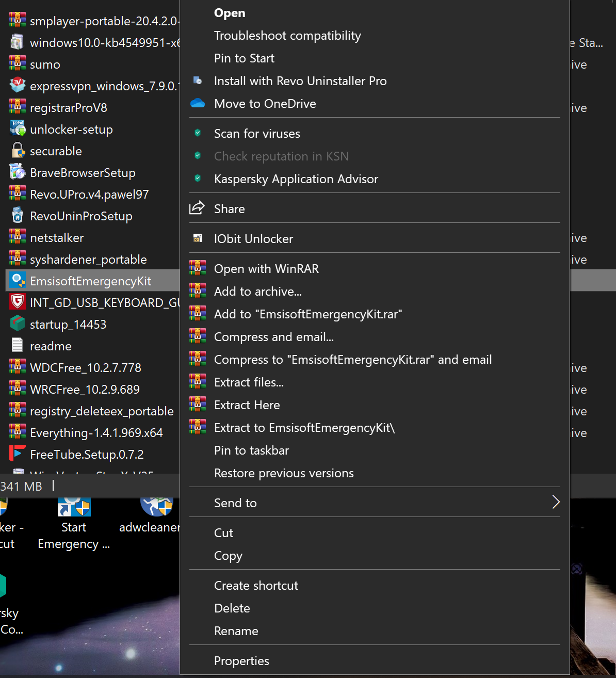Select Copy from the context menu

click(x=228, y=556)
